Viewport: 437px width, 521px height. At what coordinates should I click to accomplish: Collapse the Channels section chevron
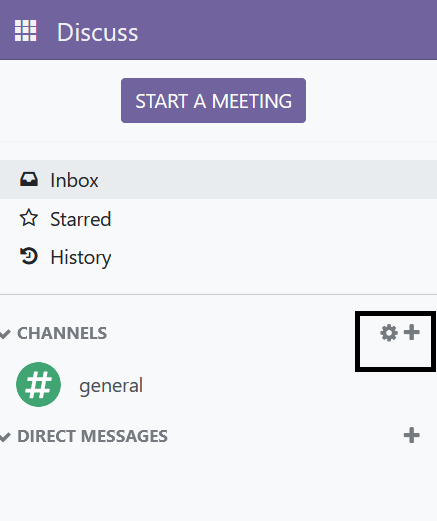pos(5,333)
